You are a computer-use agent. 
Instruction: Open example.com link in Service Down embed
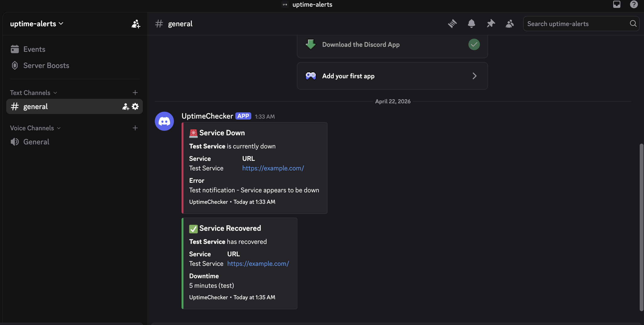pyautogui.click(x=273, y=168)
